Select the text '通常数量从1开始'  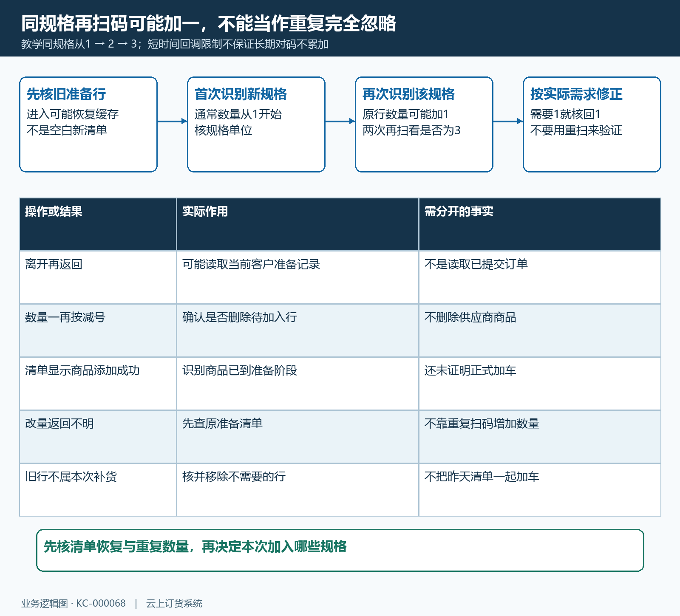click(x=238, y=114)
